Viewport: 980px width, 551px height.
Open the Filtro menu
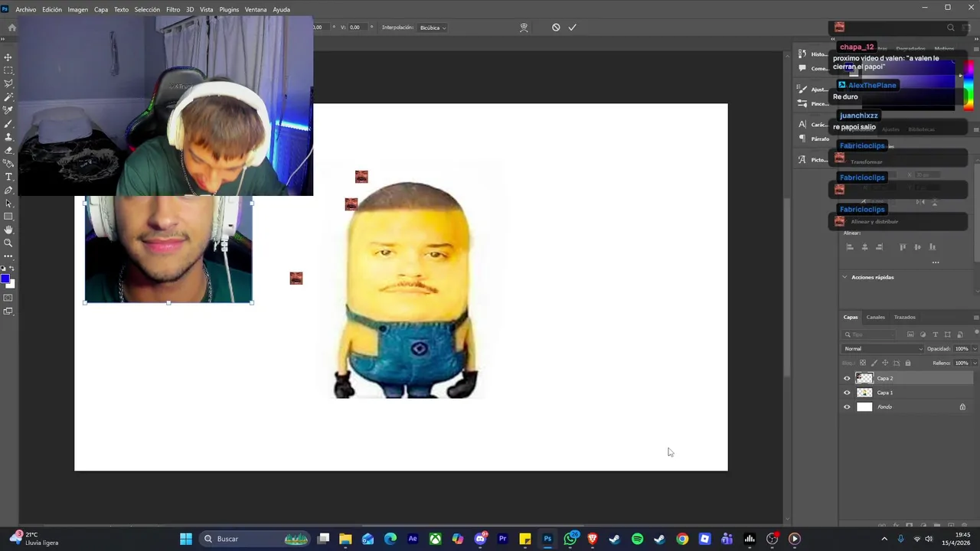[x=173, y=10]
